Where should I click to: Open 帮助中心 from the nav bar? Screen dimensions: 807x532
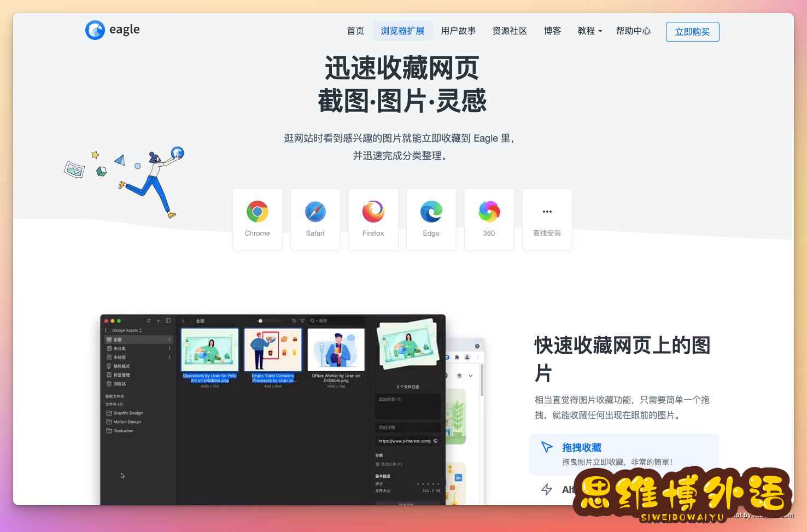tap(633, 31)
